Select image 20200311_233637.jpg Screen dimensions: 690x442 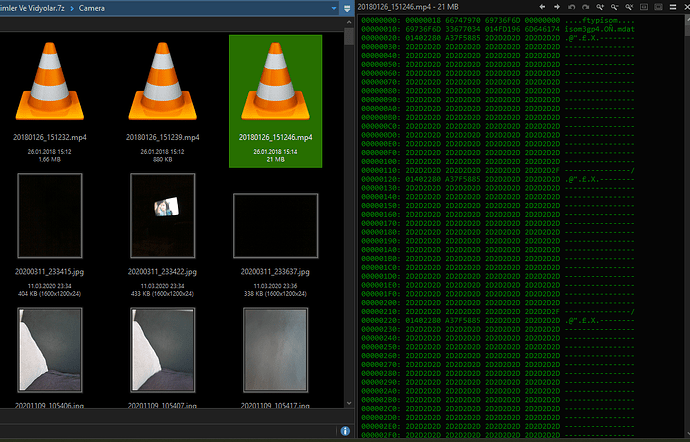275,225
